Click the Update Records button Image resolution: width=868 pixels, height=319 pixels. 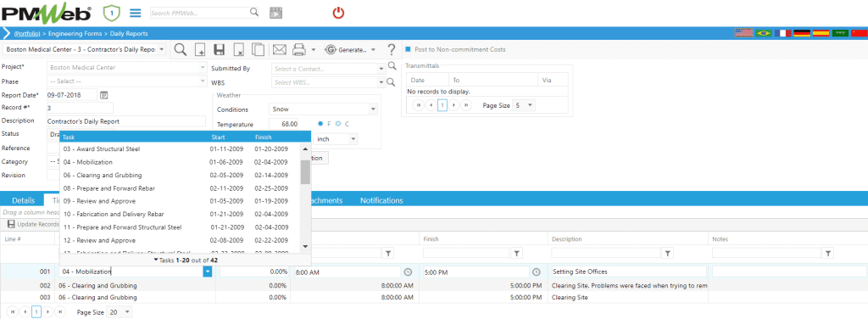pos(33,224)
